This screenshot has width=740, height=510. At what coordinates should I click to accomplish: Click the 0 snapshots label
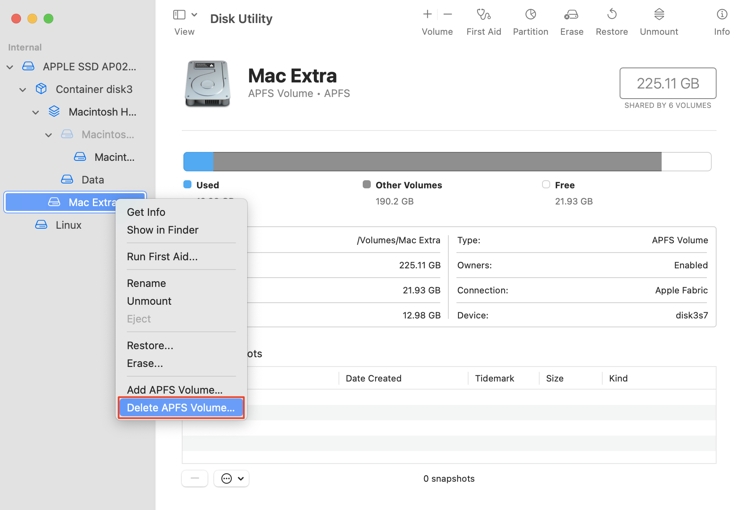tap(449, 479)
